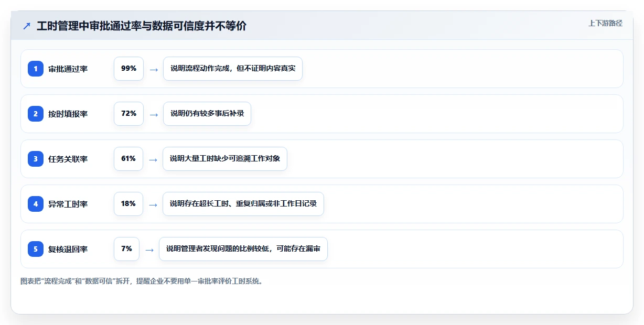
Task: Open the 说明大量工时缺少可追溯工作对象 box
Action: click(x=225, y=159)
